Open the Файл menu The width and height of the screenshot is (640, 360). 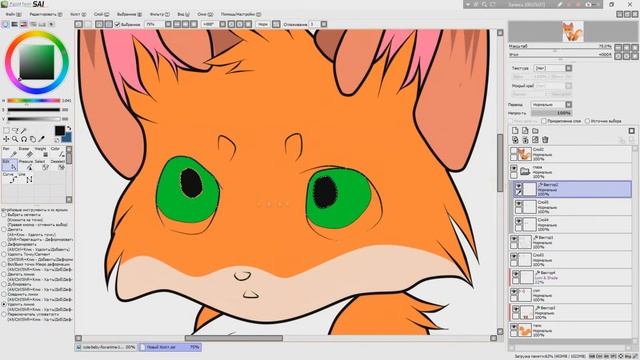pos(13,14)
